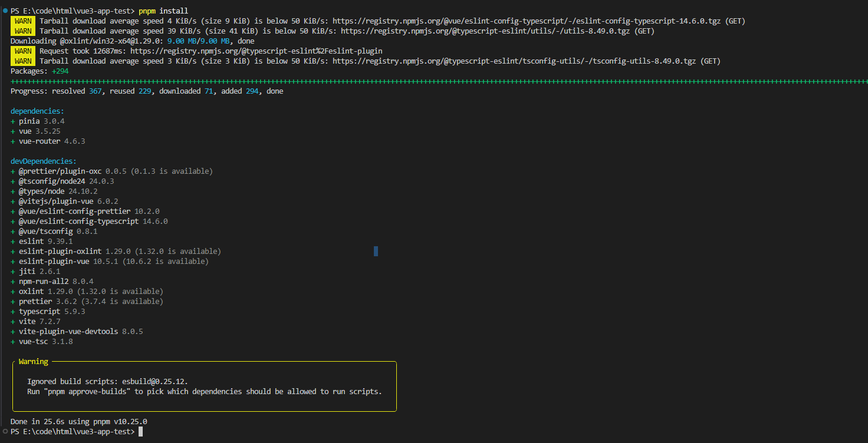Image resolution: width=868 pixels, height=443 pixels.
Task: Open the tsconfig-utils-8.49.0.tgz URL
Action: pos(514,61)
